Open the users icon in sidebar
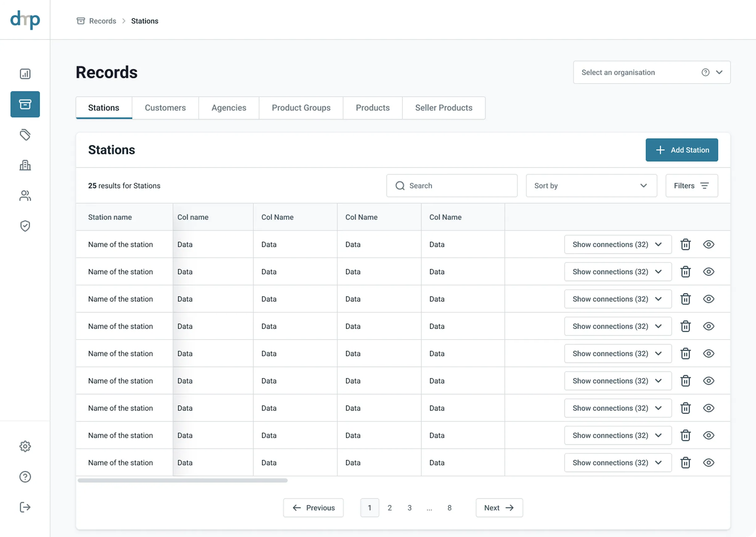The image size is (756, 537). (25, 195)
